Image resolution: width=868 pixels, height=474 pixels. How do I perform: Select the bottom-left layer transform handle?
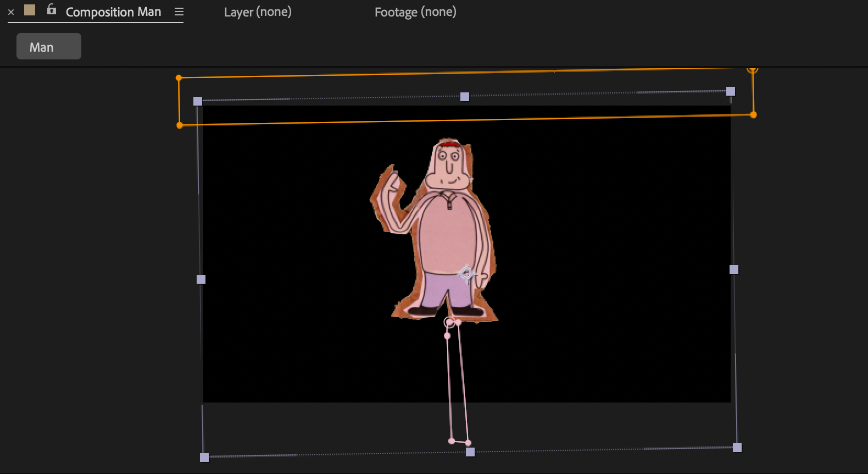coord(204,458)
